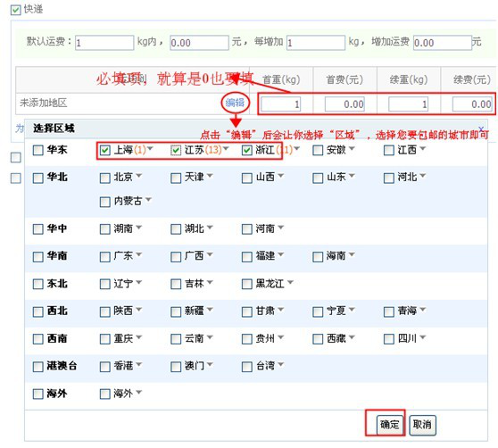
Task: Expand the arrow beside 黑龙江
Action: pos(290,282)
